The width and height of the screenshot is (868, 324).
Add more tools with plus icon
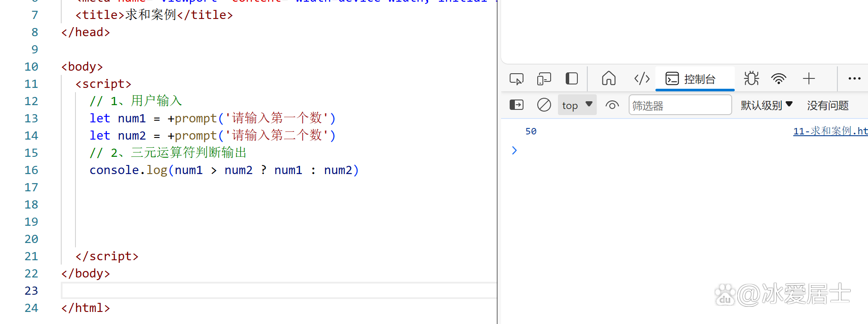tap(809, 78)
